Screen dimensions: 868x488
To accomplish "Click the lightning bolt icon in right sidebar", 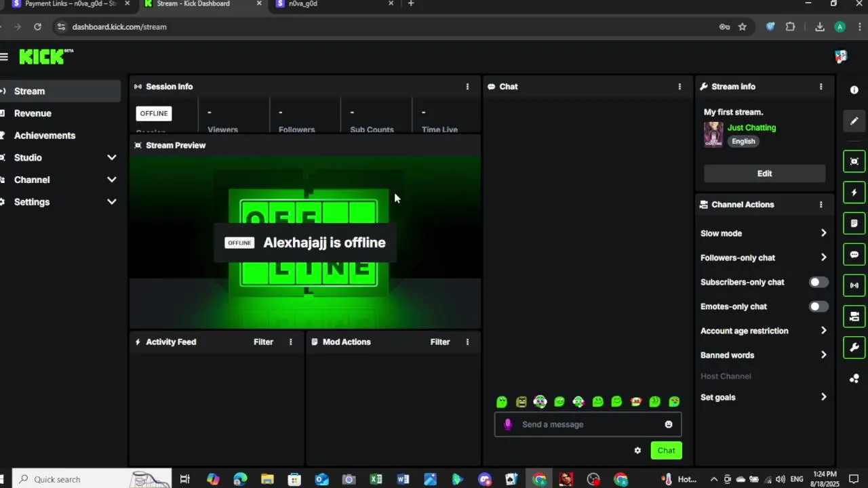I will click(x=854, y=192).
